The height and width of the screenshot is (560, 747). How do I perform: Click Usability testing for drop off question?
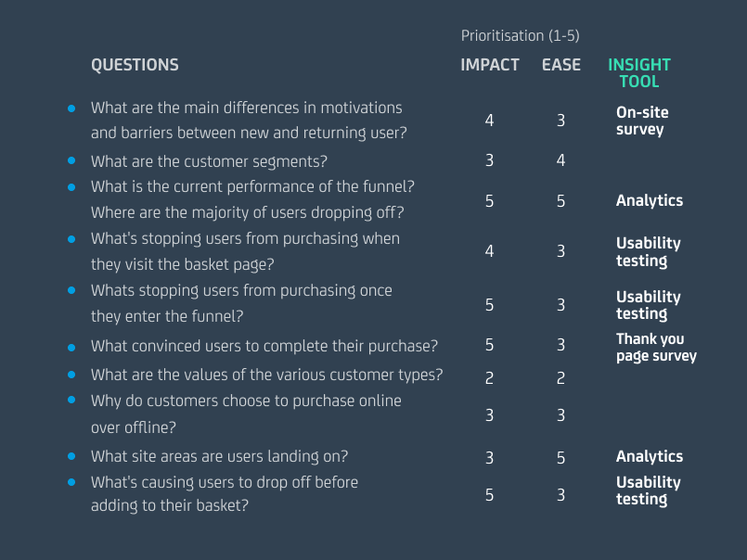point(648,490)
